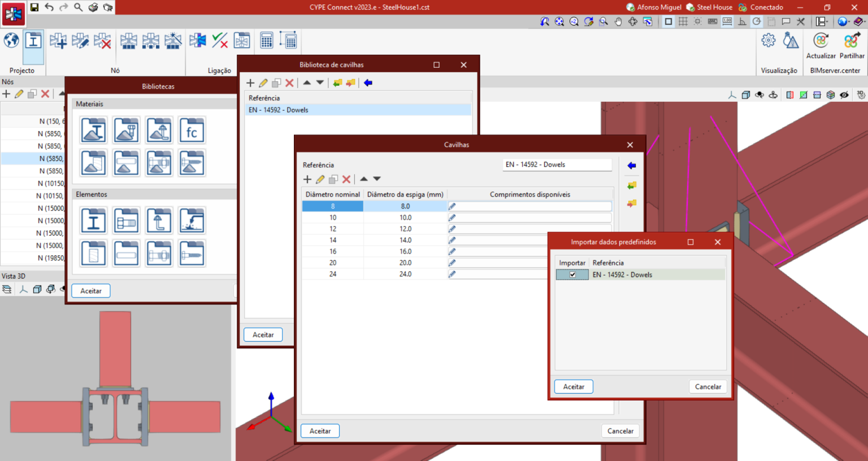
Task: Toggle the dimension 1.00 display icon
Action: [727, 21]
